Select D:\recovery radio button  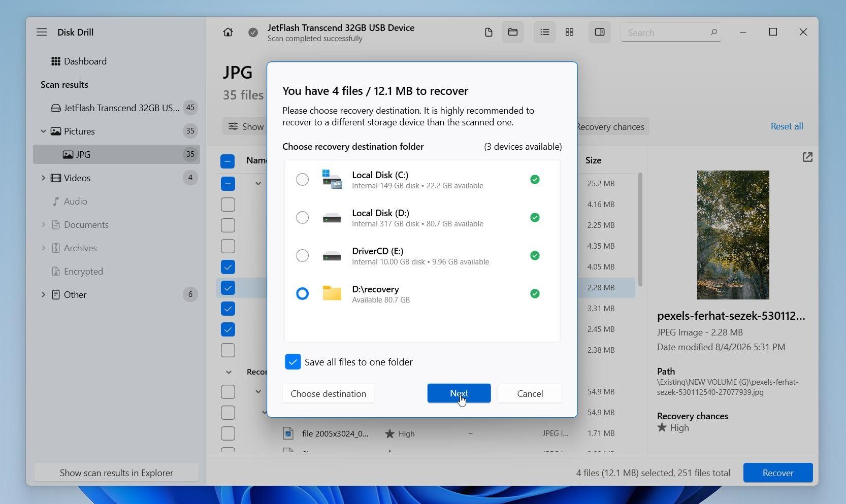coord(302,293)
